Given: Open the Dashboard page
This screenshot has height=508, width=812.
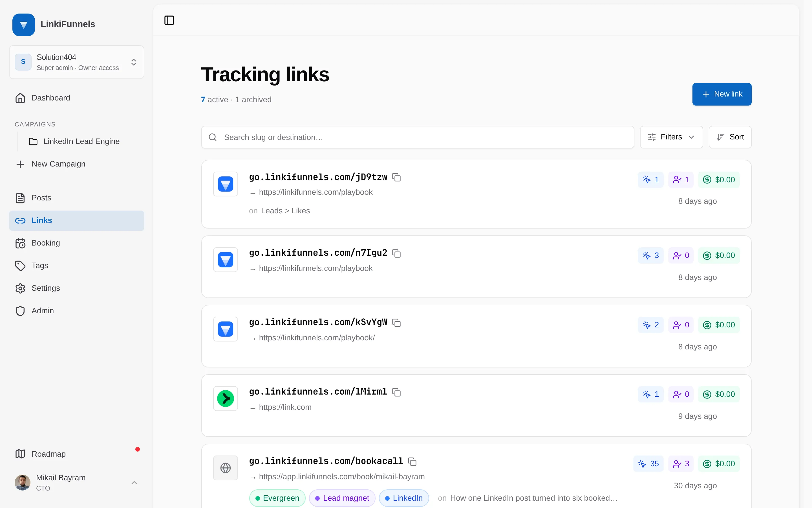Looking at the screenshot, I should (77, 98).
